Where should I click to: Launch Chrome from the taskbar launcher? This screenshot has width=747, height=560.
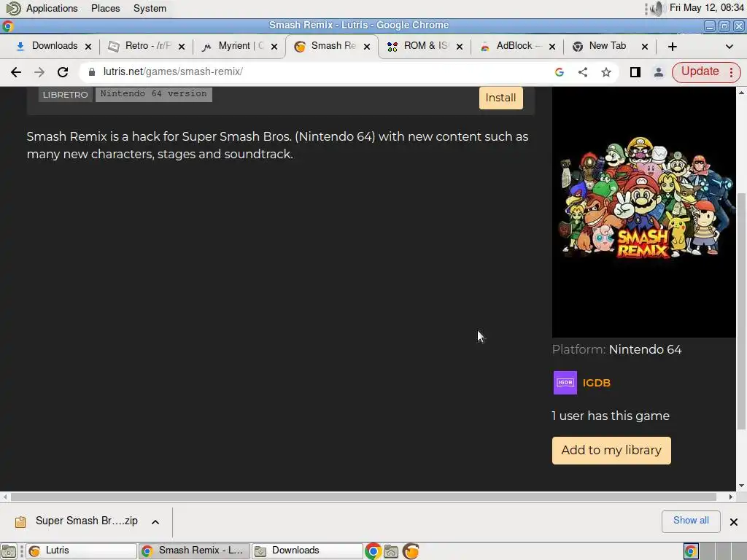373,551
